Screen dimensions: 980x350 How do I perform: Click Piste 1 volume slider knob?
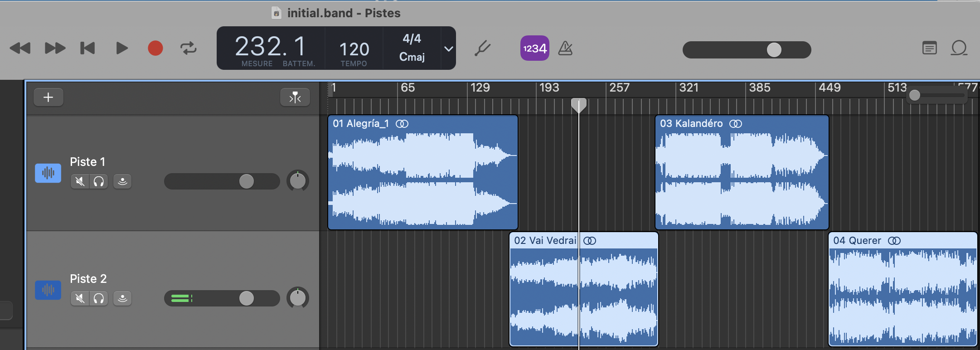pyautogui.click(x=247, y=181)
